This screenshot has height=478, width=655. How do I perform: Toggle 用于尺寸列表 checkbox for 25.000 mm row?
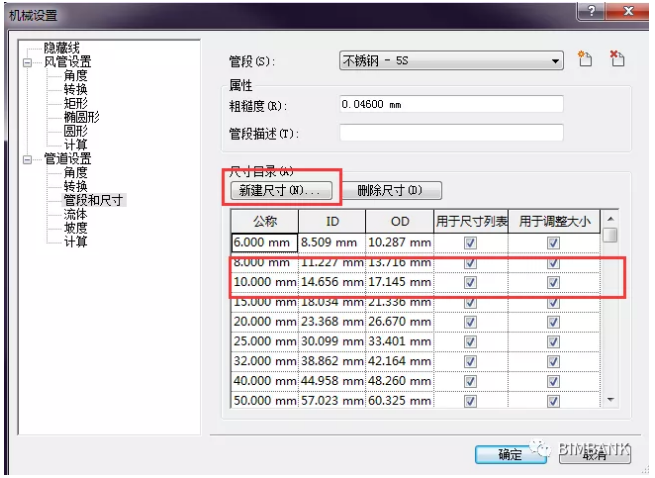(x=470, y=342)
